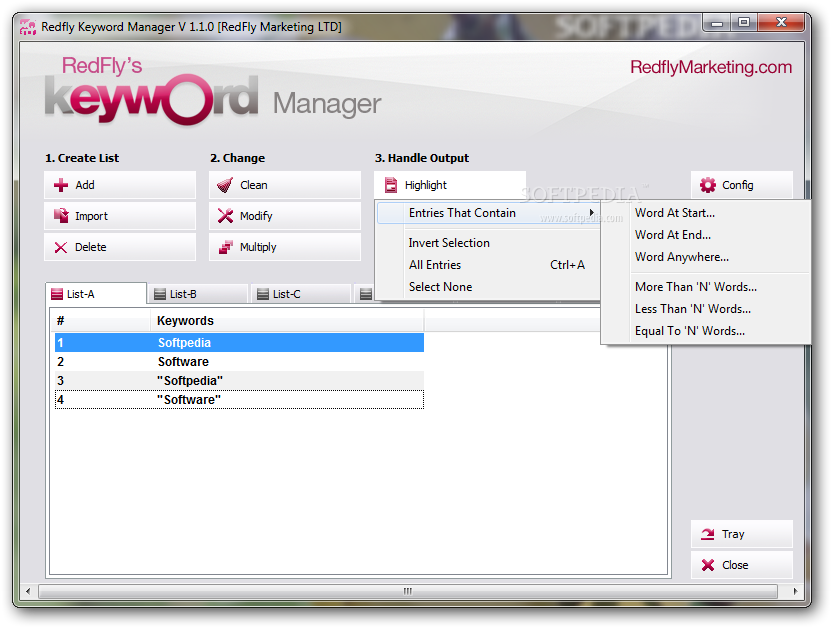Open the Import button

point(120,216)
